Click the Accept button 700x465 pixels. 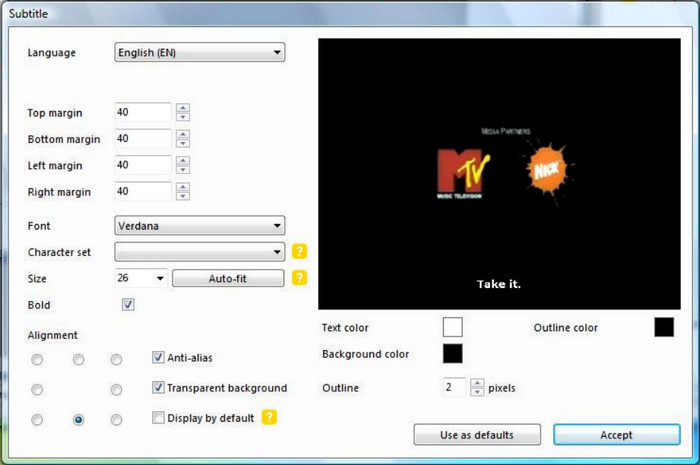pyautogui.click(x=616, y=435)
